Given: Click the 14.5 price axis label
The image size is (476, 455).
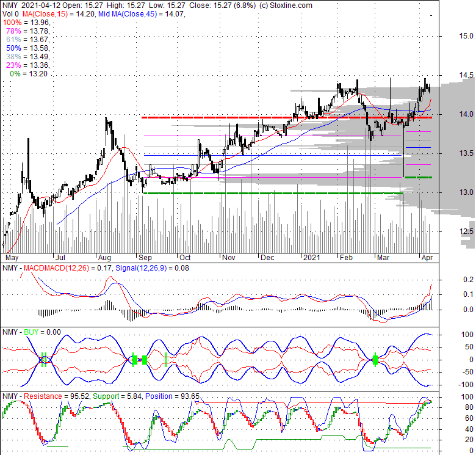Looking at the screenshot, I should coord(466,75).
